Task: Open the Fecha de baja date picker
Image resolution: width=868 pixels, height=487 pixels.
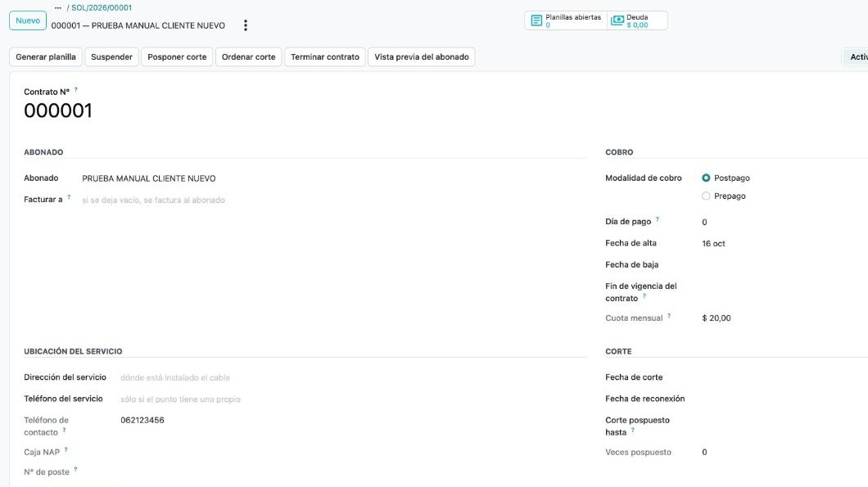Action: 784,264
